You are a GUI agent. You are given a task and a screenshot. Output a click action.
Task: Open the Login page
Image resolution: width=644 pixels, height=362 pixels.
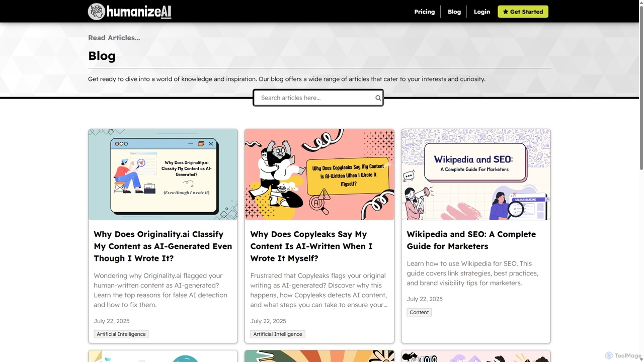[x=481, y=12]
